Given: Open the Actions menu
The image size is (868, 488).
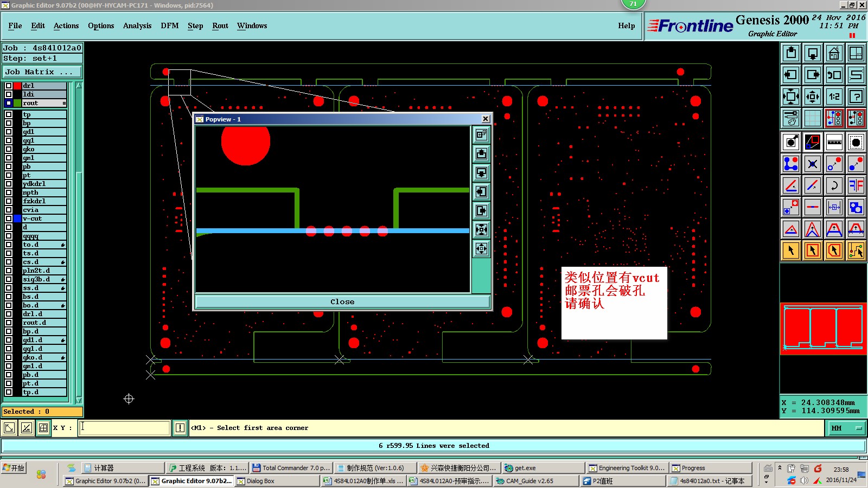Looking at the screenshot, I should [66, 25].
